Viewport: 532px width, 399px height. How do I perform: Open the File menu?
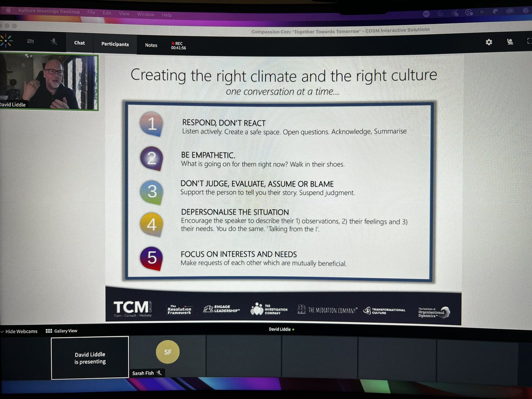point(90,13)
